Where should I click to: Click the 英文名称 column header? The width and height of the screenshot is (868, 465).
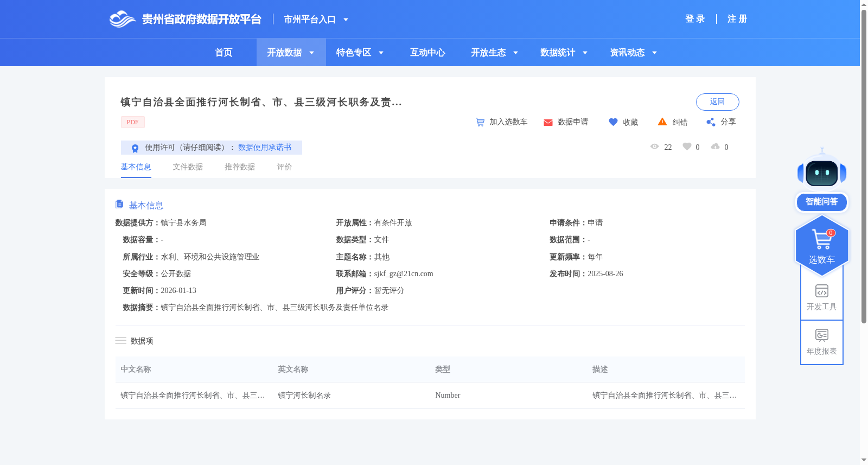(x=293, y=370)
